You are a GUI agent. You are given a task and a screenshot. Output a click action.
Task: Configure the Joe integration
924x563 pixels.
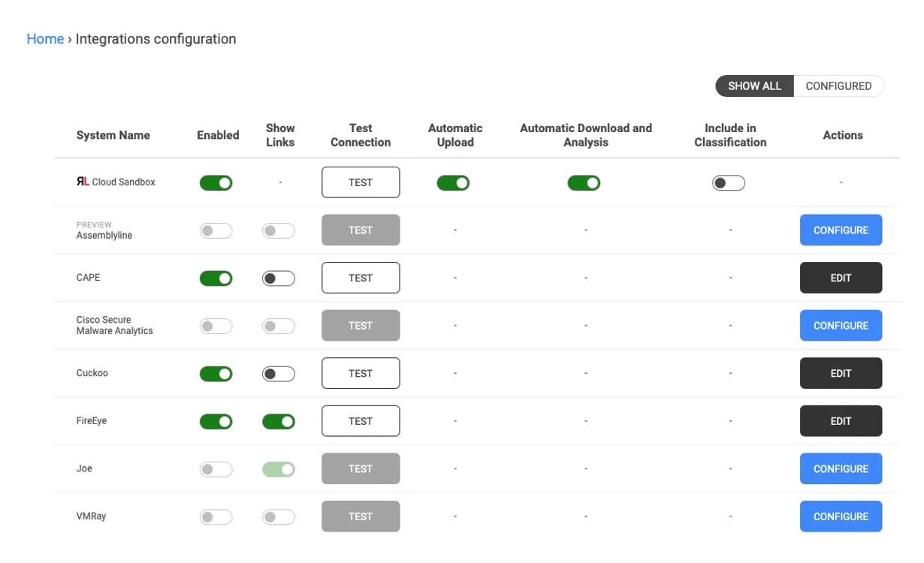coord(841,468)
